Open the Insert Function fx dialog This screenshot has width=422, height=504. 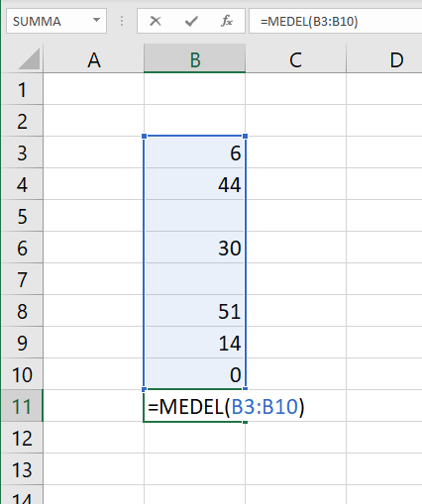point(227,21)
